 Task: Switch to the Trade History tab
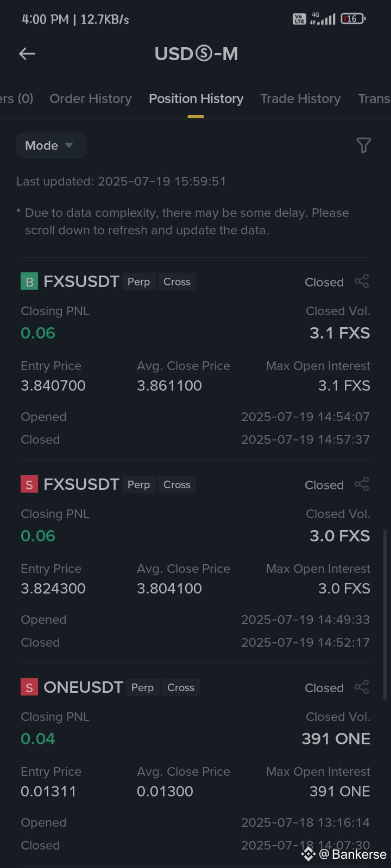(x=300, y=99)
